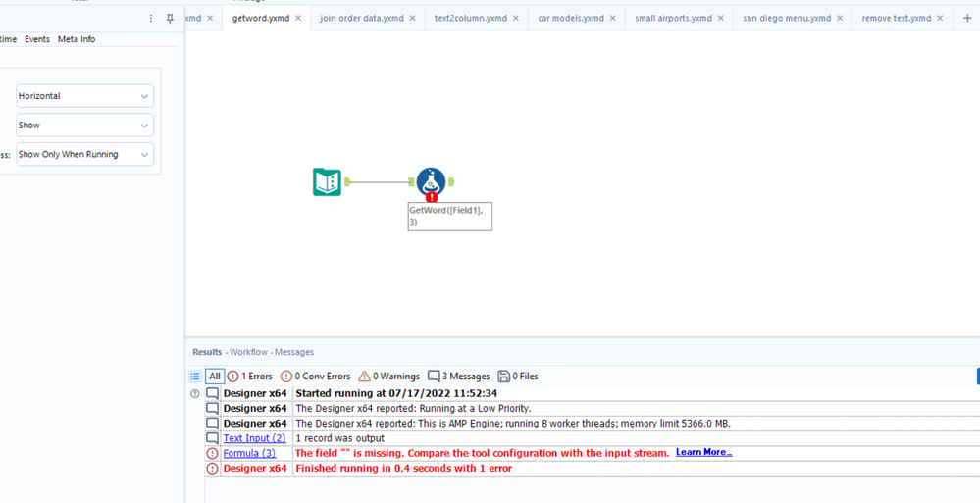Pin the configuration panel
This screenshot has height=503, width=980.
(170, 19)
